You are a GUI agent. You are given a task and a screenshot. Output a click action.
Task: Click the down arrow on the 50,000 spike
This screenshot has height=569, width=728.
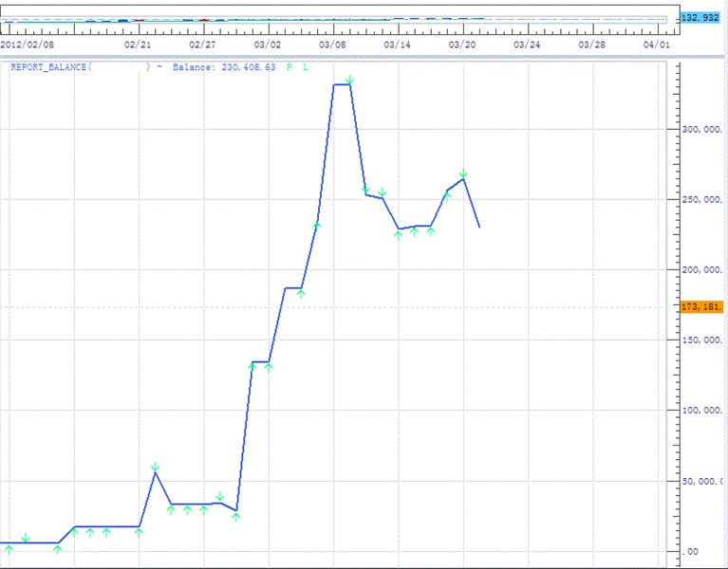click(x=155, y=466)
